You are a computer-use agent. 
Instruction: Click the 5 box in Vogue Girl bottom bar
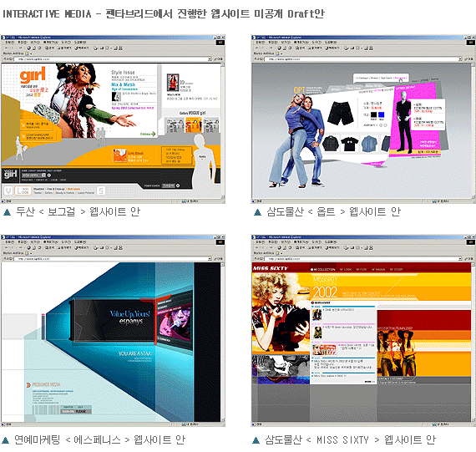[101, 190]
